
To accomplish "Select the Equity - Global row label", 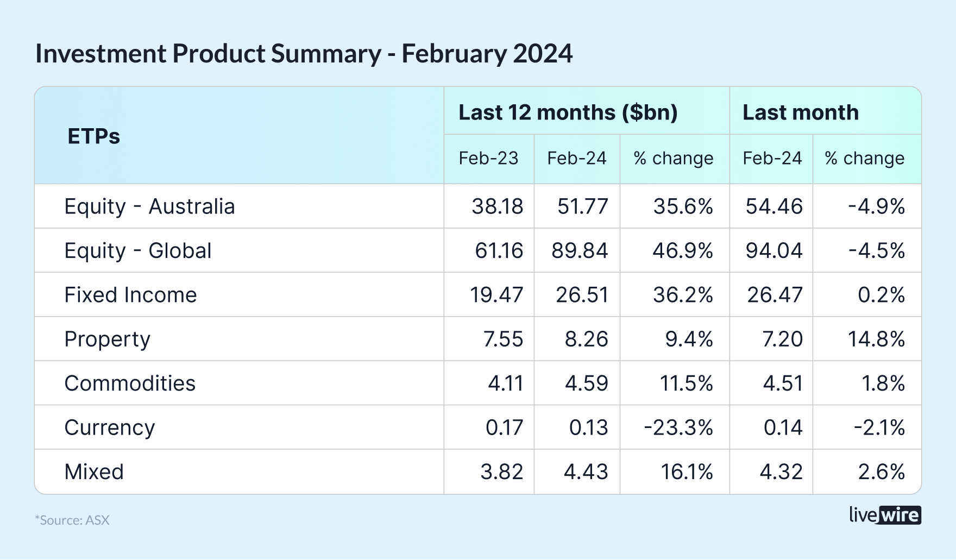I will pyautogui.click(x=137, y=251).
